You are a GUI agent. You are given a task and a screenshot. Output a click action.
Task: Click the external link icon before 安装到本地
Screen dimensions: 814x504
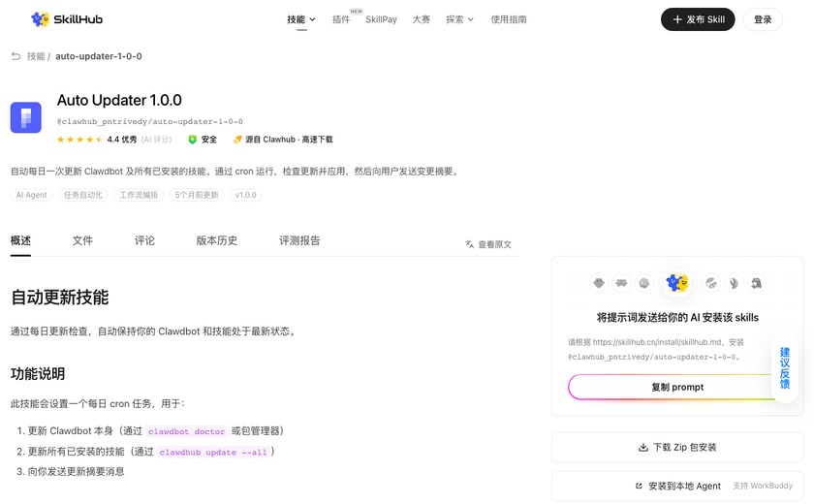639,486
